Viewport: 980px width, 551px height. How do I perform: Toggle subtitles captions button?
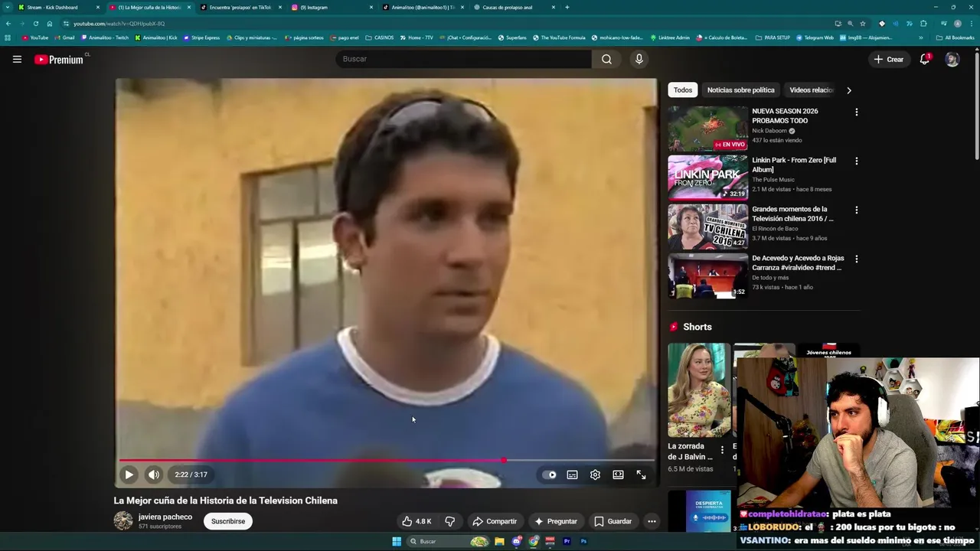[572, 474]
